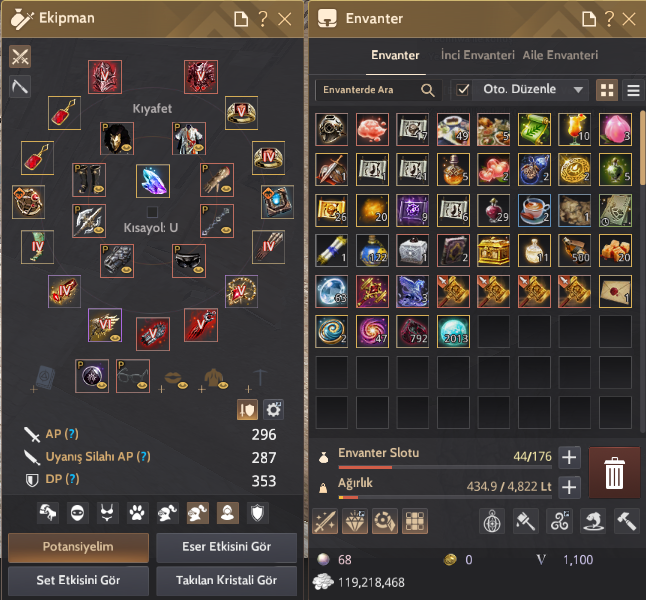Toggle the shield visibility icon below DP
Viewport: 646px width, 600px height.
[x=257, y=513]
